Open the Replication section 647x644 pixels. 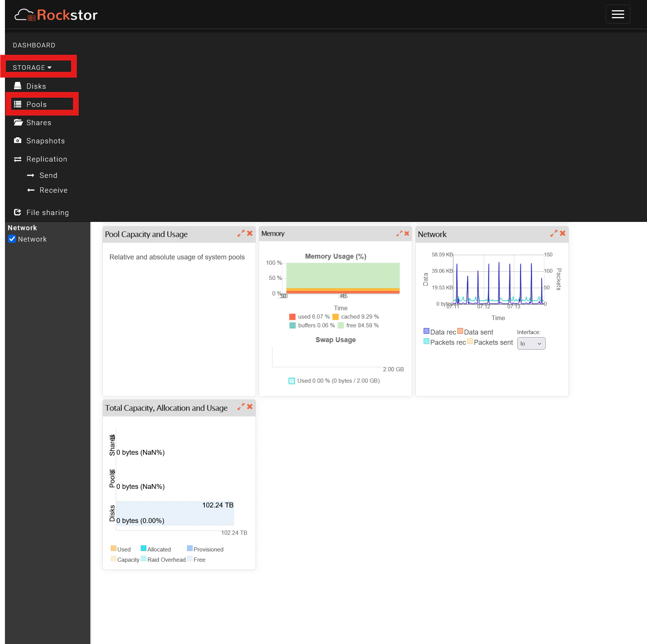(47, 159)
